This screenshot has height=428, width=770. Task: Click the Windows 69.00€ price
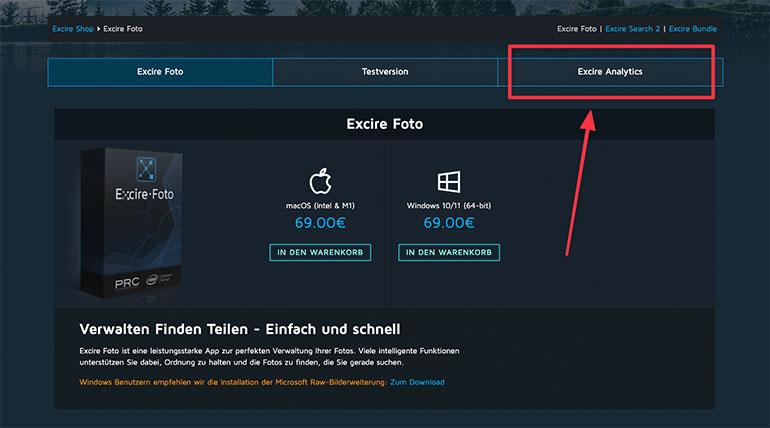coord(449,223)
